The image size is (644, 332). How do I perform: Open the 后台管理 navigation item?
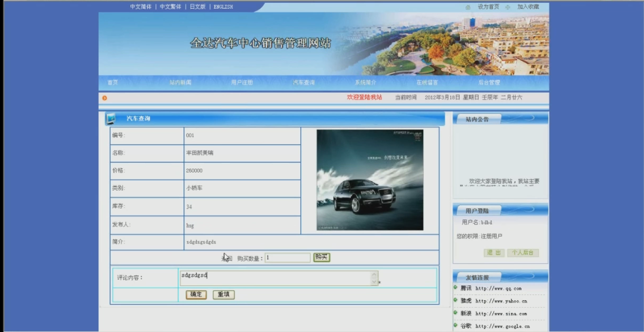point(489,83)
